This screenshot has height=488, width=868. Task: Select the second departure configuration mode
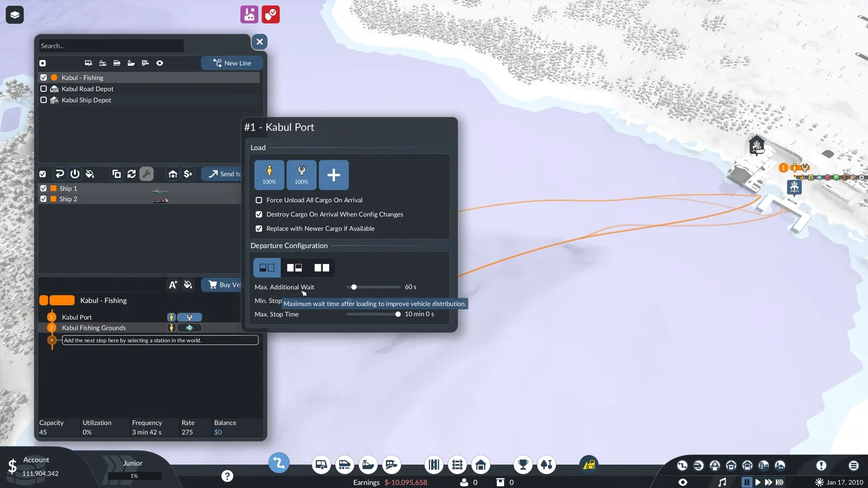295,267
